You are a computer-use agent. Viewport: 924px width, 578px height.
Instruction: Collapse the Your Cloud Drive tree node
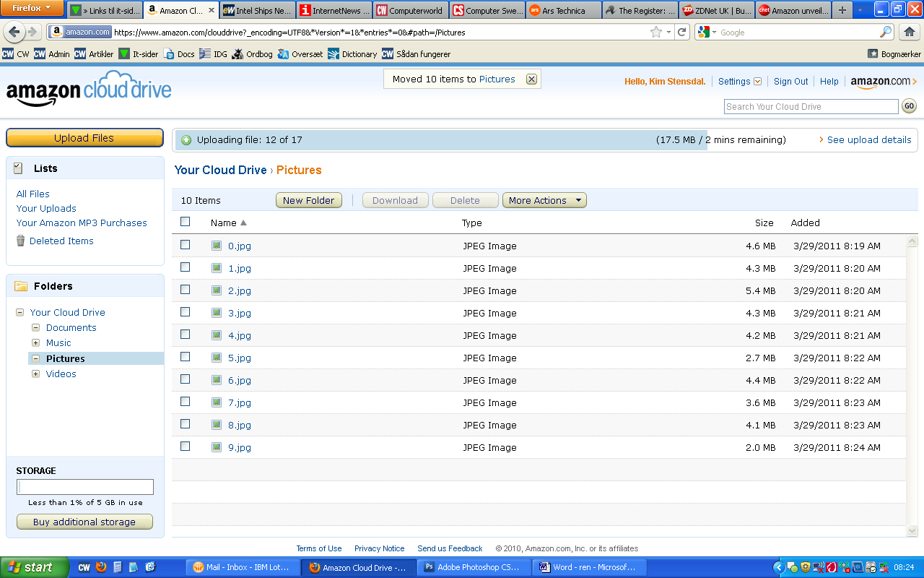pos(19,313)
